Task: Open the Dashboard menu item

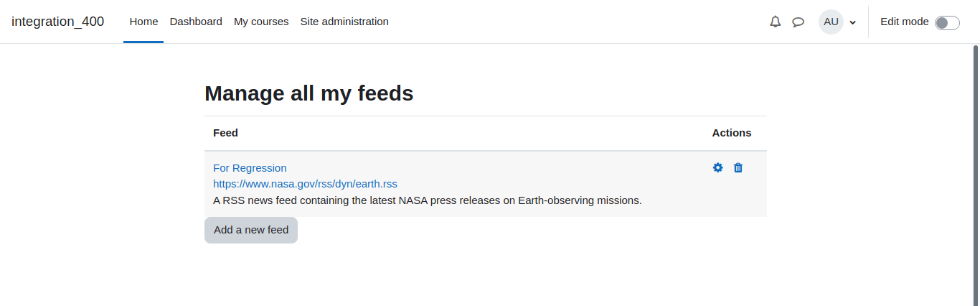Action: pyautogui.click(x=196, y=22)
